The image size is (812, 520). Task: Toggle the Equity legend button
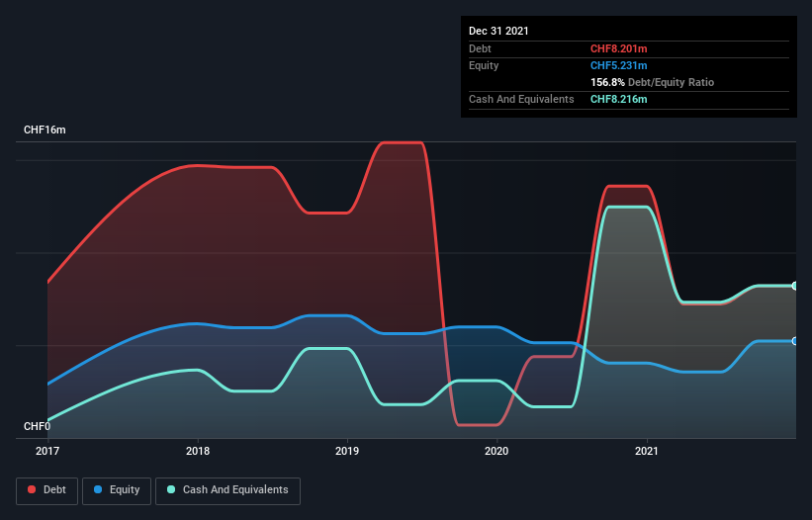(117, 490)
